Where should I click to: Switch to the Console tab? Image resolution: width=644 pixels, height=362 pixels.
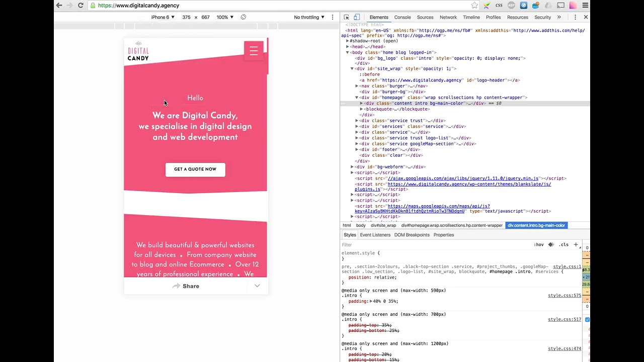pyautogui.click(x=403, y=17)
